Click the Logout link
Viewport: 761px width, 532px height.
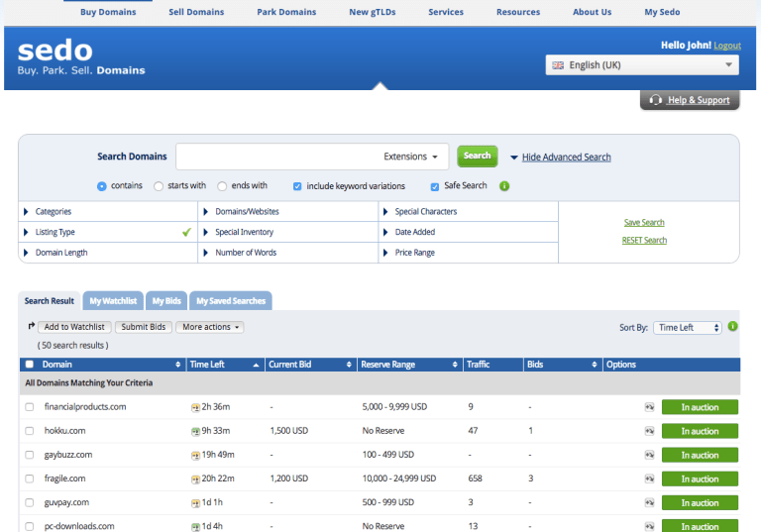727,46
